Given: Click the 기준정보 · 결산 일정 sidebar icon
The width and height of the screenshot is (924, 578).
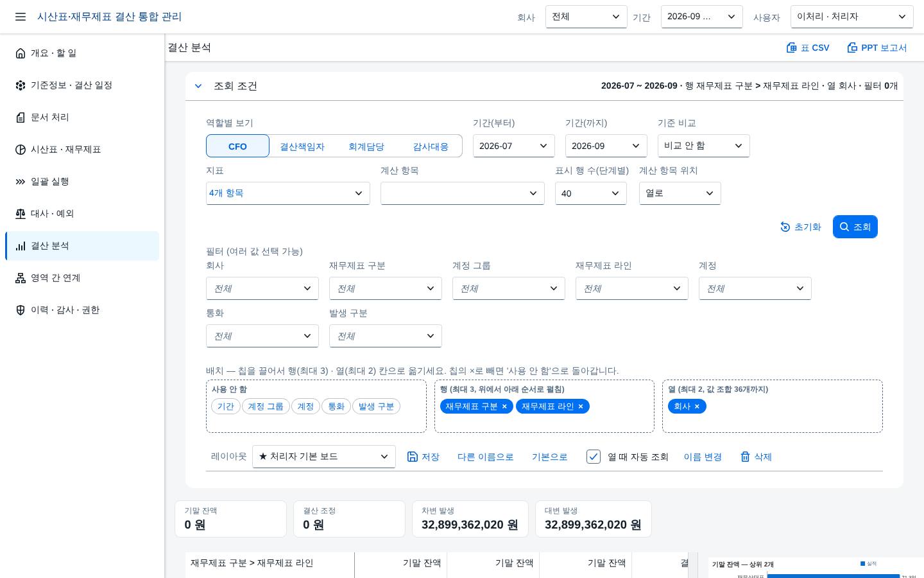Looking at the screenshot, I should click(x=21, y=85).
